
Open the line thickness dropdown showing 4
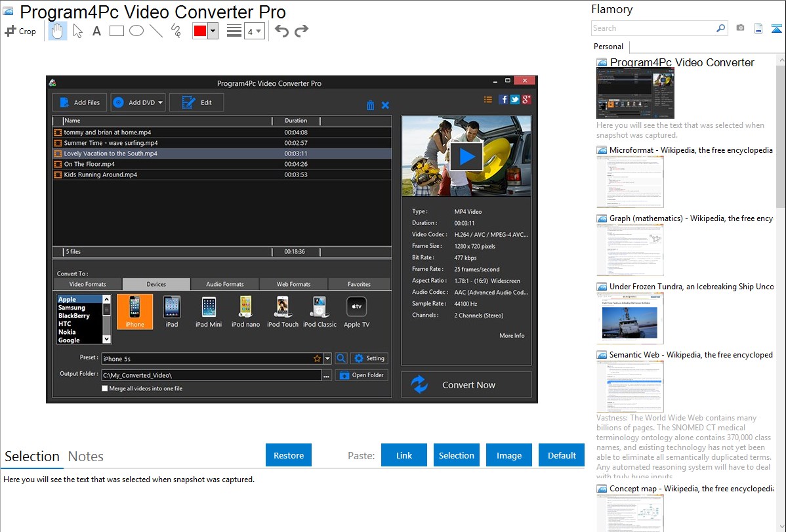pyautogui.click(x=255, y=31)
